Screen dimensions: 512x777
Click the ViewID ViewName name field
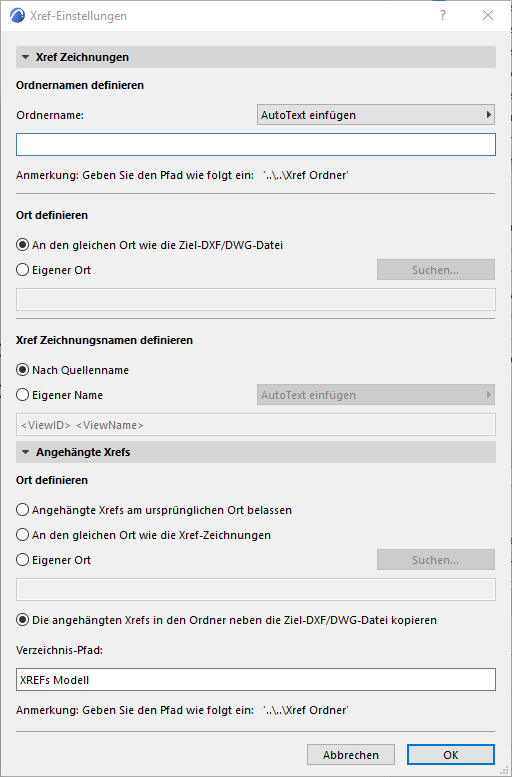pos(256,425)
